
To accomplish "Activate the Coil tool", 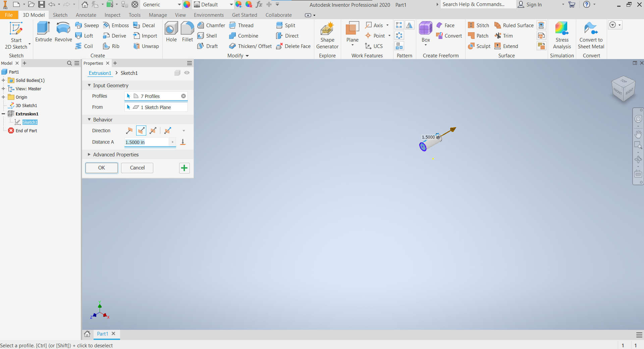I will coord(84,46).
